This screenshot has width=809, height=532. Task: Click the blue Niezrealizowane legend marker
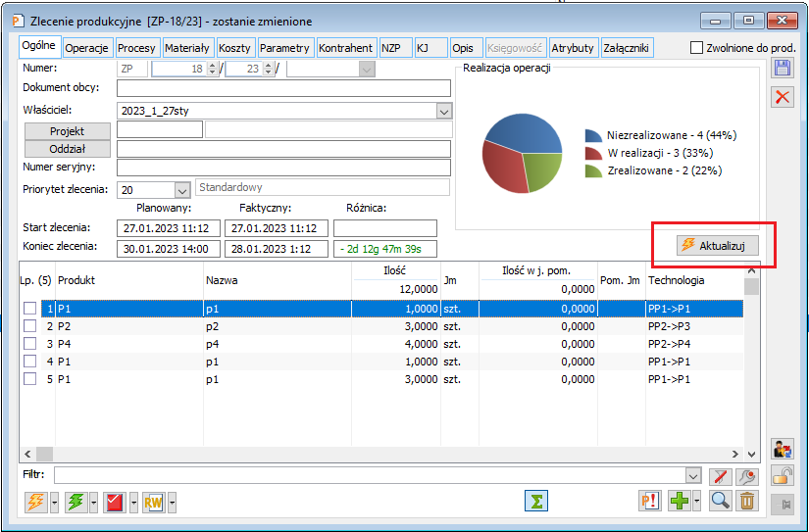(x=593, y=135)
